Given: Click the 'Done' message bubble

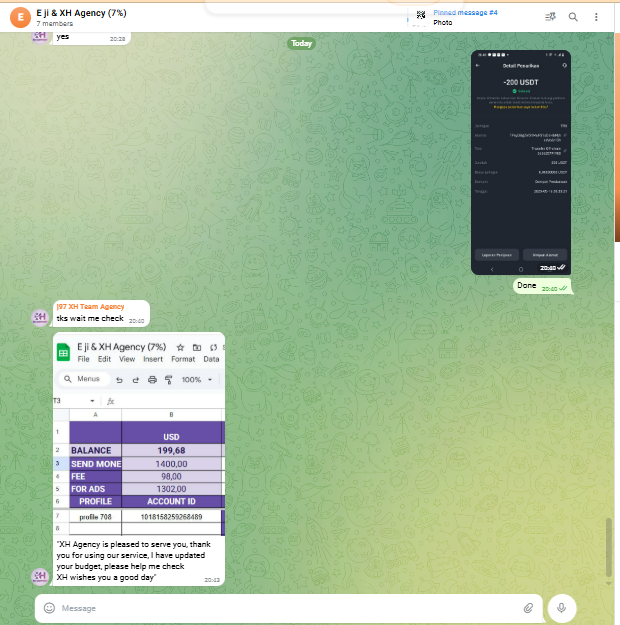Looking at the screenshot, I should click(526, 286).
